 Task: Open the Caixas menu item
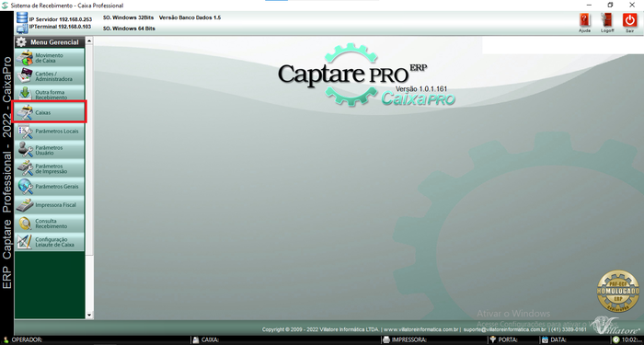click(50, 112)
